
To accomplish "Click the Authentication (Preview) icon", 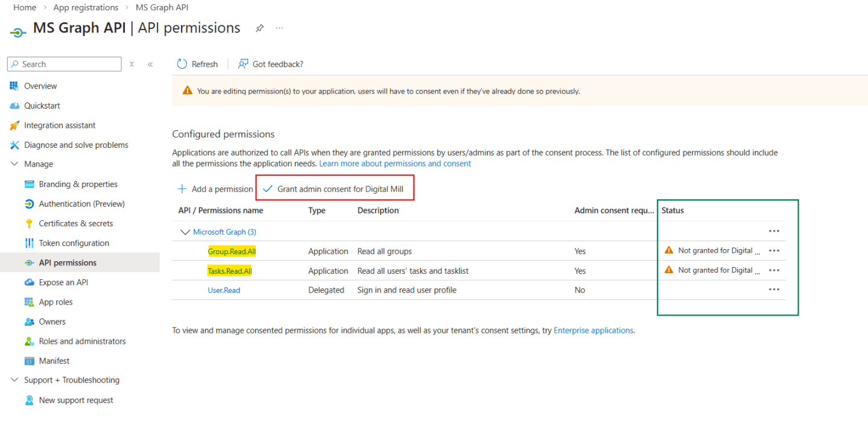I will coord(29,204).
